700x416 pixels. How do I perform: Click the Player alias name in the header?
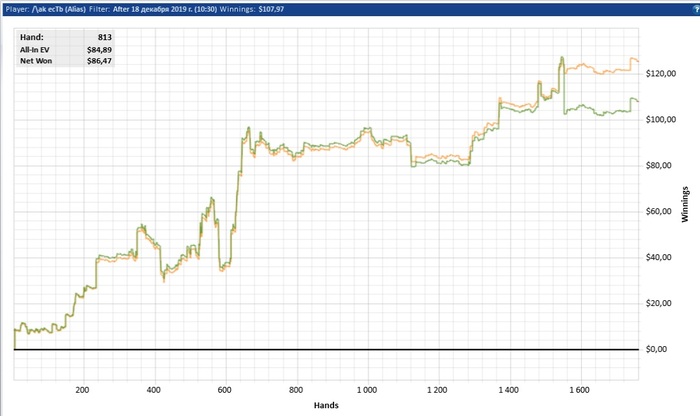click(x=58, y=9)
